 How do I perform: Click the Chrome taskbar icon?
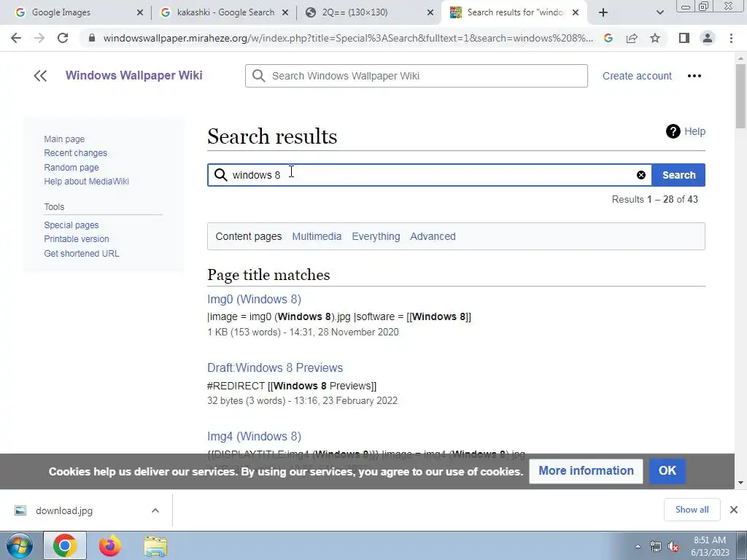click(65, 545)
